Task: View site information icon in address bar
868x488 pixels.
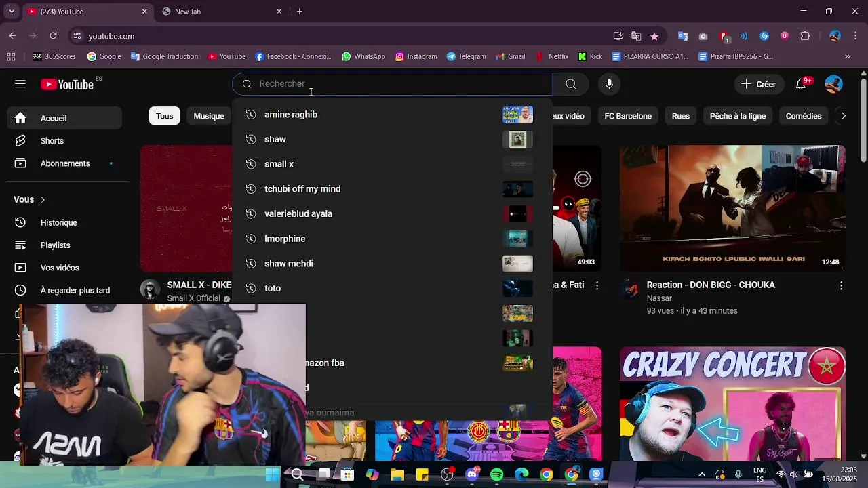Action: coord(77,36)
